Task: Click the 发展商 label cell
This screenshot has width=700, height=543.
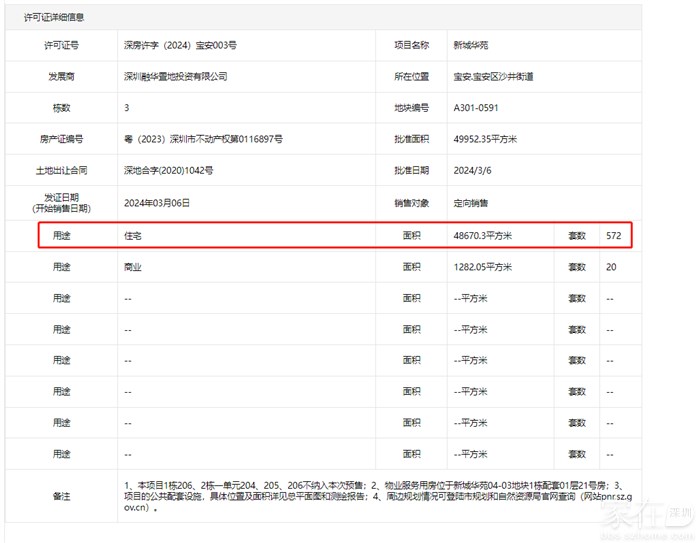Action: tap(62, 76)
